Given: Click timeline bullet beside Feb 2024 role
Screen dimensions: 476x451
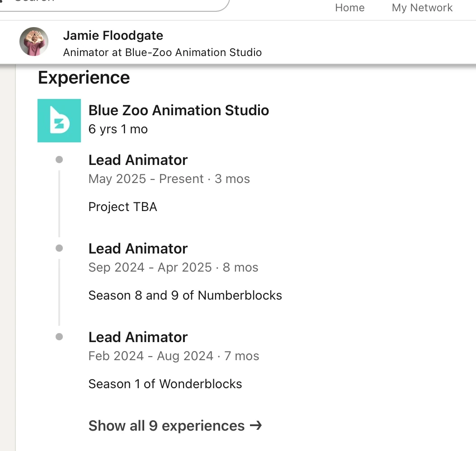Looking at the screenshot, I should [x=59, y=337].
